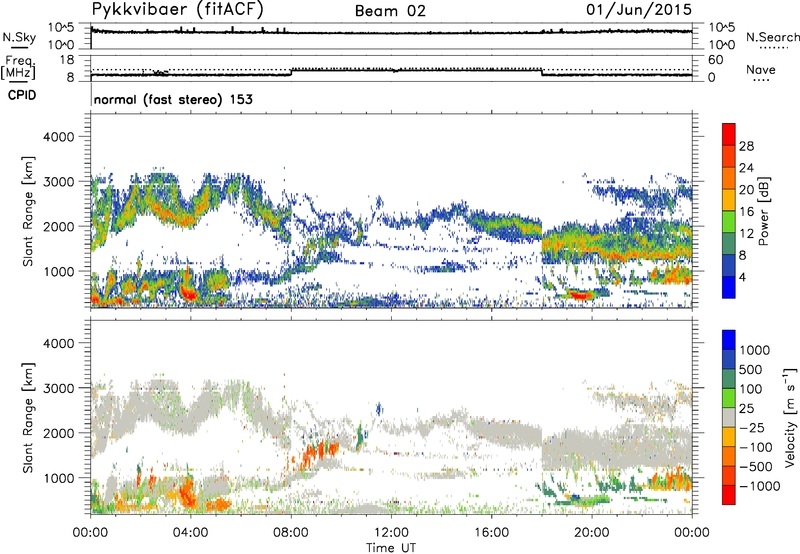Click the Power panel 'Slant Range [km]' label
Image resolution: width=800 pixels, height=554 pixels.
point(28,211)
